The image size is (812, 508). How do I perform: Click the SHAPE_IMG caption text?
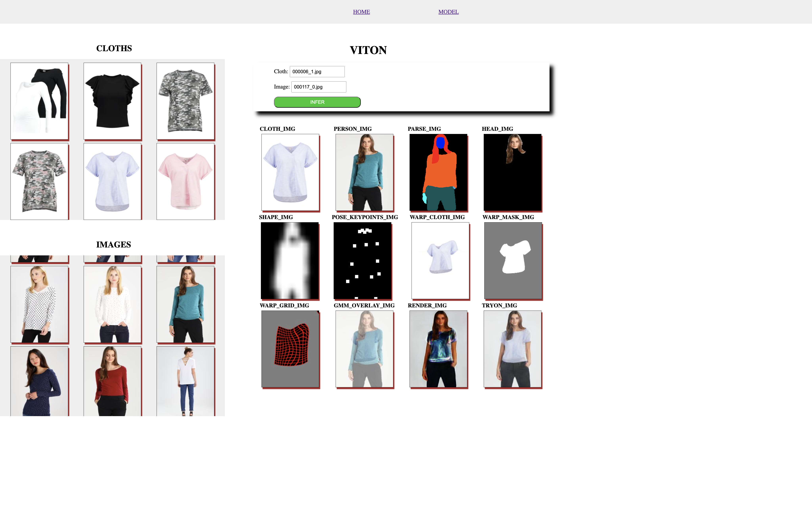(x=276, y=217)
